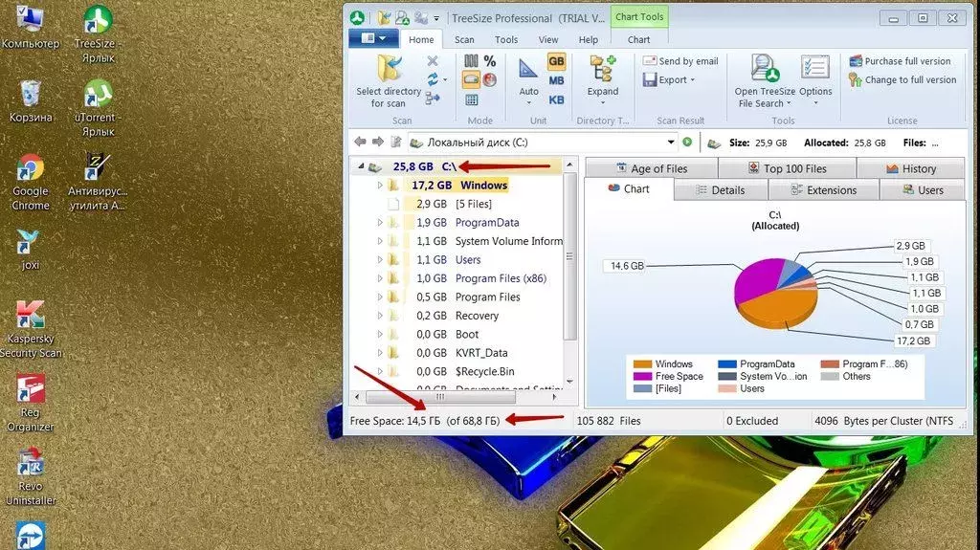Open the View ribbon tab
The width and height of the screenshot is (980, 550).
click(x=548, y=39)
